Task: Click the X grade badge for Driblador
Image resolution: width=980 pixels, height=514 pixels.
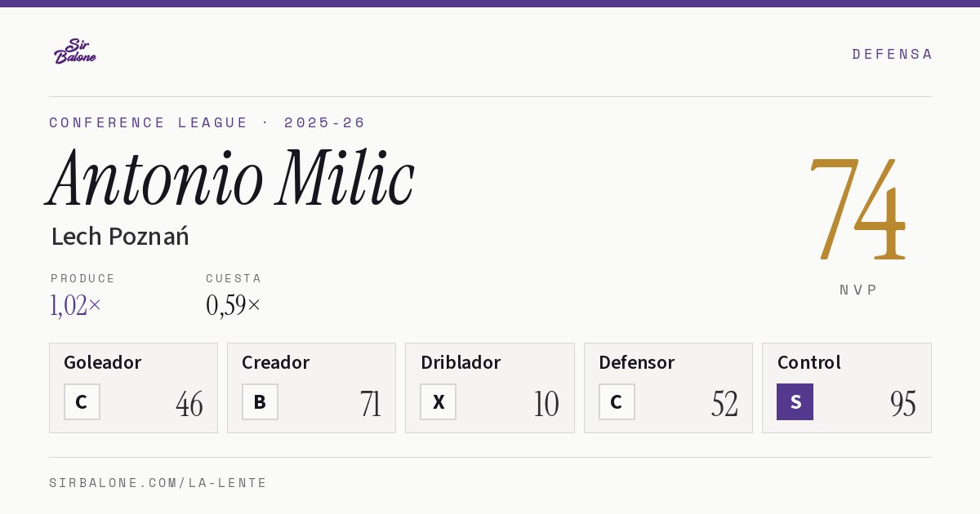Action: tap(439, 401)
